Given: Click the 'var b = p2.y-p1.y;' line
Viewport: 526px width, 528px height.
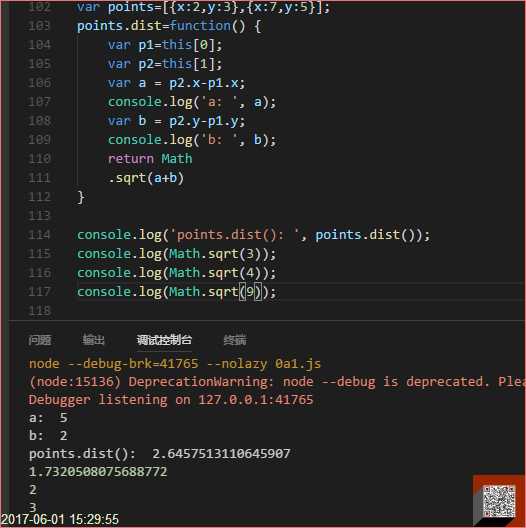Looking at the screenshot, I should pos(176,121).
